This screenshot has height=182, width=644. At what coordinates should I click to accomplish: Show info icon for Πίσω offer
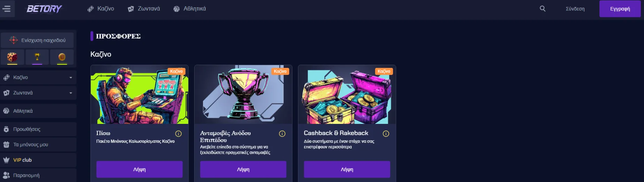click(x=178, y=134)
